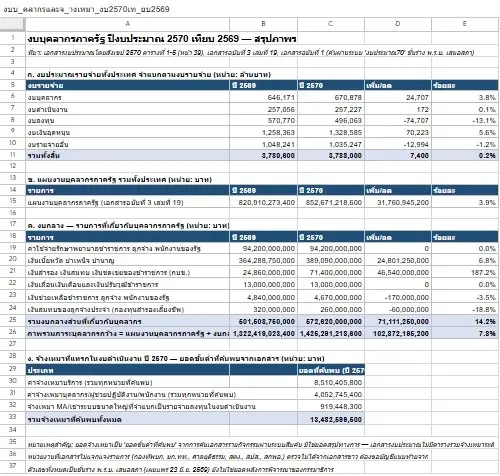Click cell with value '3.8%'

(x=465, y=97)
